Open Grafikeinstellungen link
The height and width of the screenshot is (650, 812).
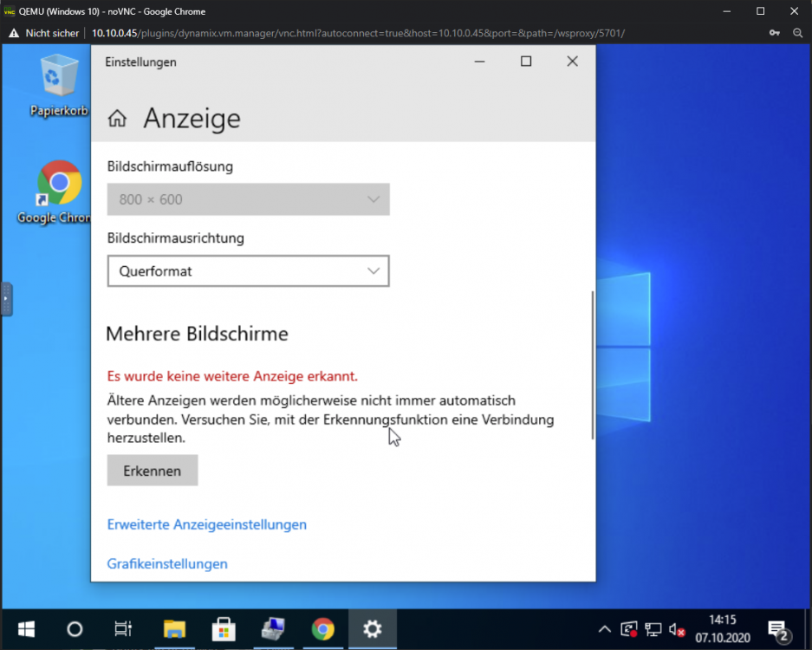[167, 563]
